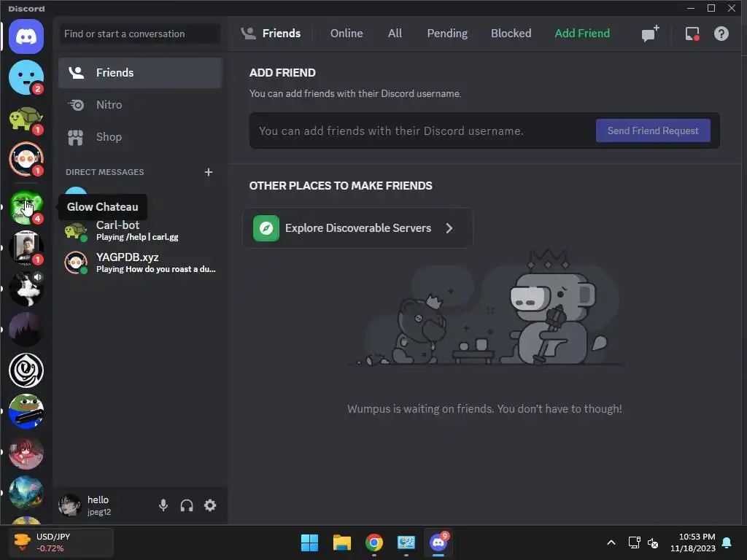The width and height of the screenshot is (747, 560).
Task: Toggle microphone mute
Action: (163, 505)
